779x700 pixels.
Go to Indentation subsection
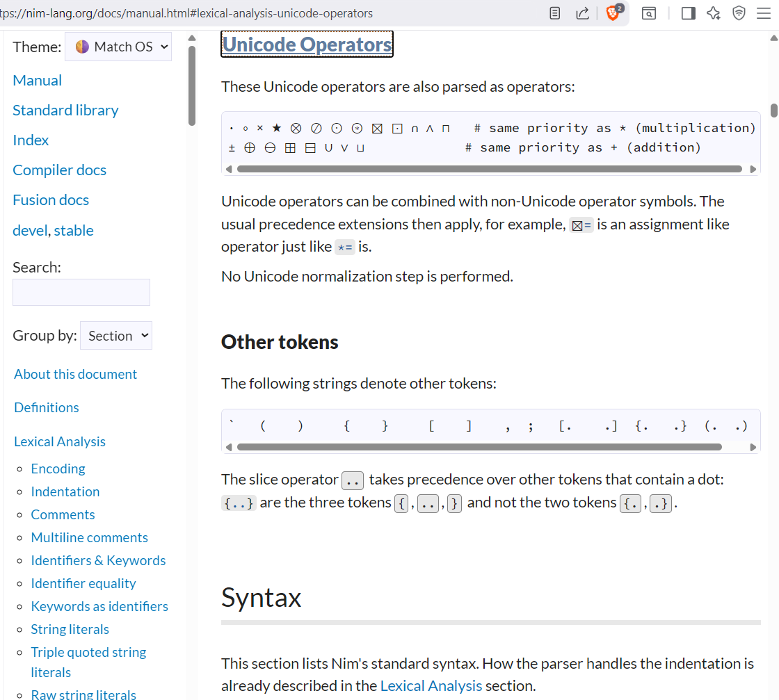65,491
